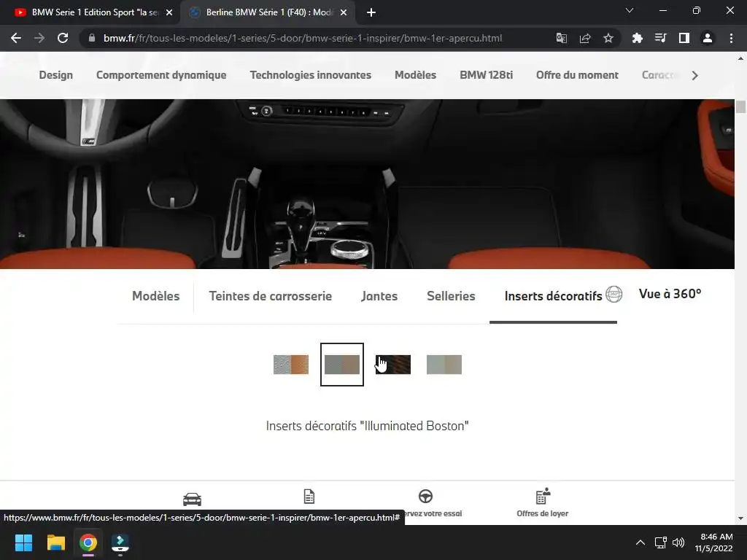Switch to Berline BMW Série 1 (F40) tab
The image size is (747, 560).
click(269, 12)
